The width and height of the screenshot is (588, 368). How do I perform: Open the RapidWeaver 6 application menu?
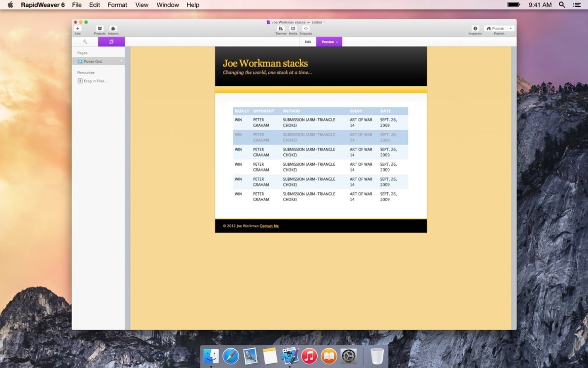point(43,5)
